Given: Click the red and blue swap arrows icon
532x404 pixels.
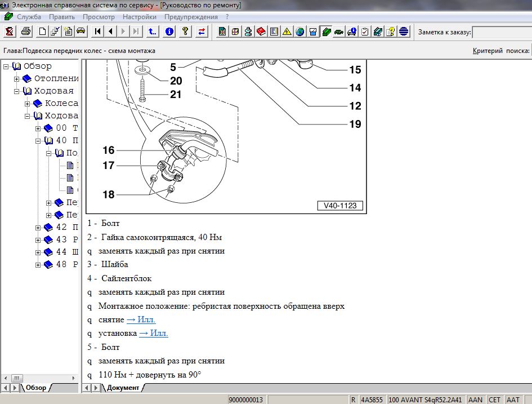Looking at the screenshot, I should tap(201, 32).
